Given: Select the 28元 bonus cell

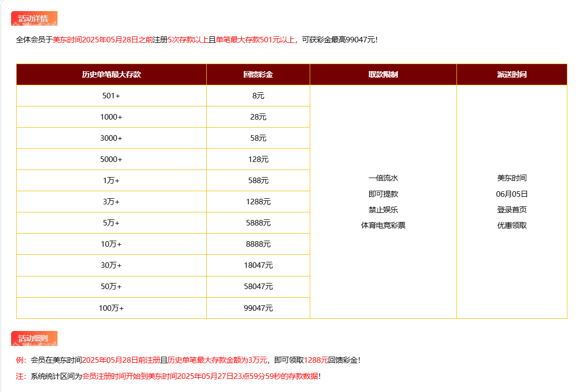Looking at the screenshot, I should pyautogui.click(x=258, y=117).
